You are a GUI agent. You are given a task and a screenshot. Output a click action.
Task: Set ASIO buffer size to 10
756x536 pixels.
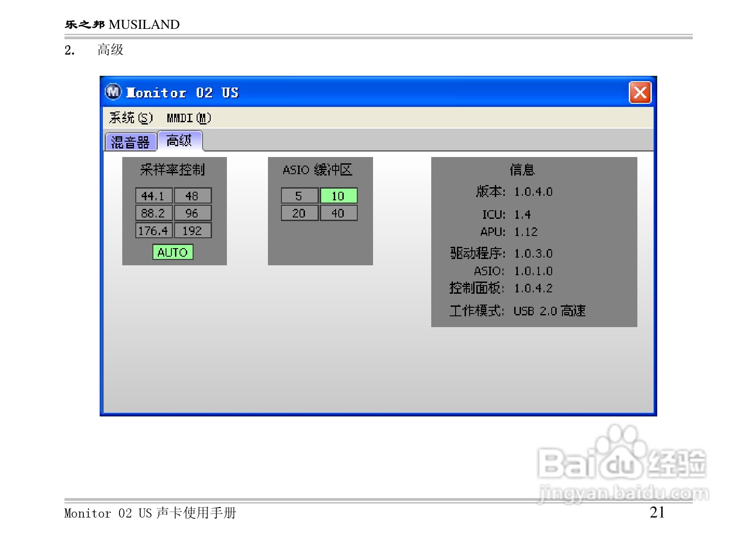(338, 195)
